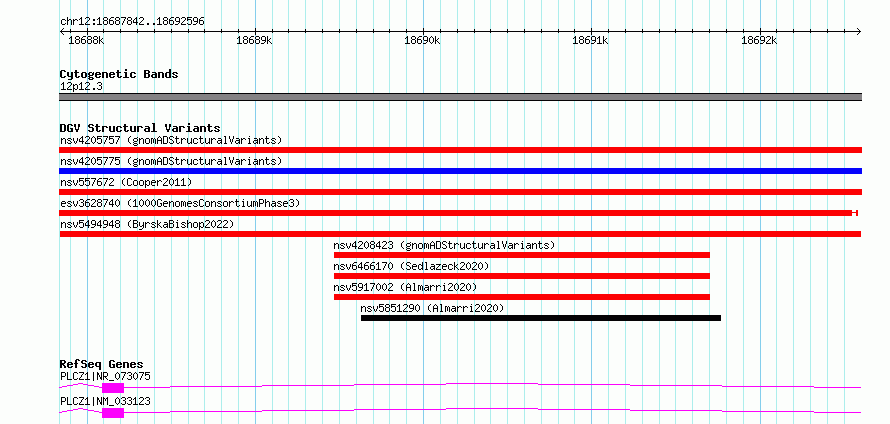890x424 pixels.
Task: Open the nsv6466170 (Sedlazeck2020) label
Action: click(x=411, y=266)
